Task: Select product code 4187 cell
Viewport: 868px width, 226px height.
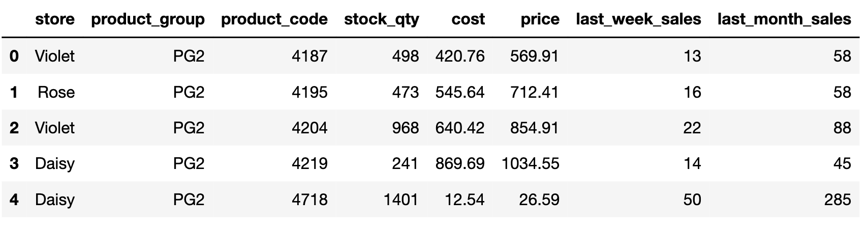Action: 309,56
